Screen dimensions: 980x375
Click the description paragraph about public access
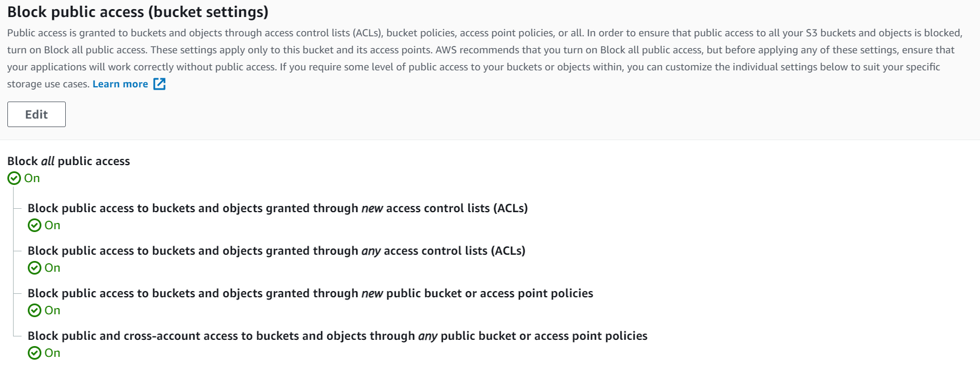click(485, 58)
